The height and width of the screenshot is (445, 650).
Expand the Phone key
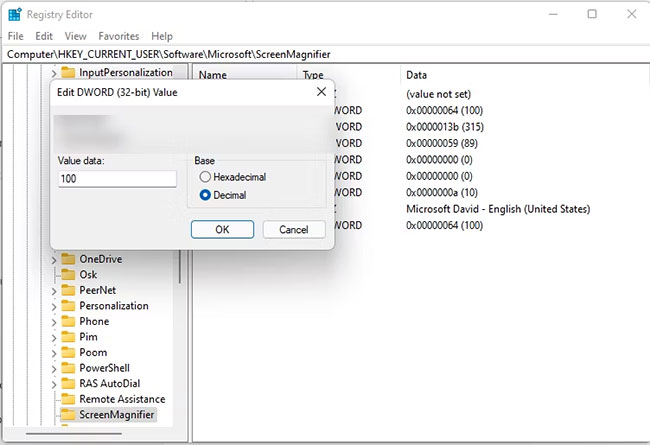[54, 323]
